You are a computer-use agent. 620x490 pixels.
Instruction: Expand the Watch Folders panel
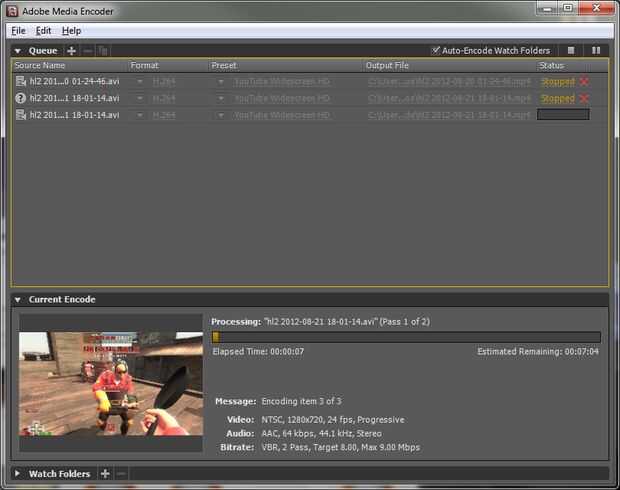point(17,473)
